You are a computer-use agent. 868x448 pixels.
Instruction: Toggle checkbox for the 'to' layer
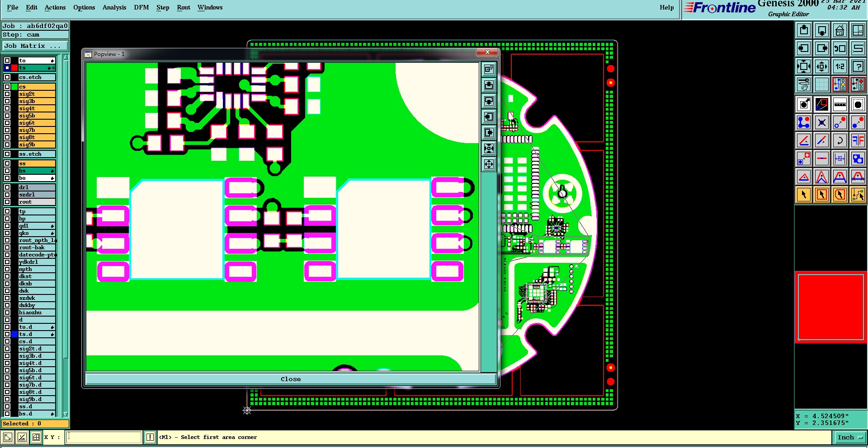tap(7, 61)
